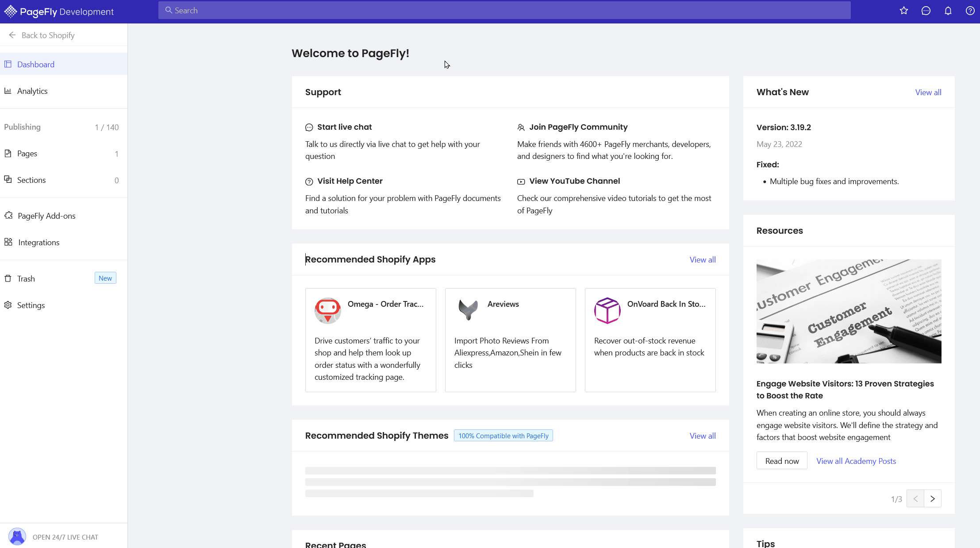Image resolution: width=980 pixels, height=548 pixels.
Task: Open Trash in the sidebar
Action: [64, 278]
